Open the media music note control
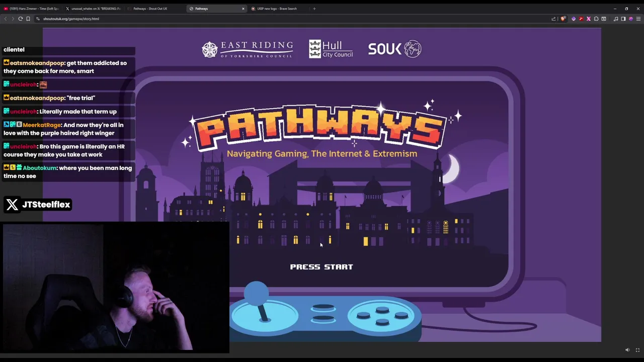The width and height of the screenshot is (644, 362). (615, 19)
